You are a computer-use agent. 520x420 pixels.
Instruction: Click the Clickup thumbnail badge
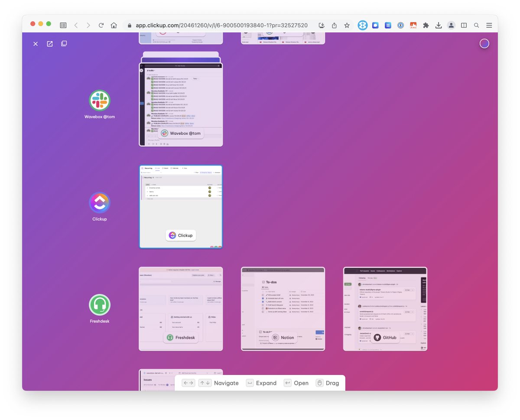[181, 235]
